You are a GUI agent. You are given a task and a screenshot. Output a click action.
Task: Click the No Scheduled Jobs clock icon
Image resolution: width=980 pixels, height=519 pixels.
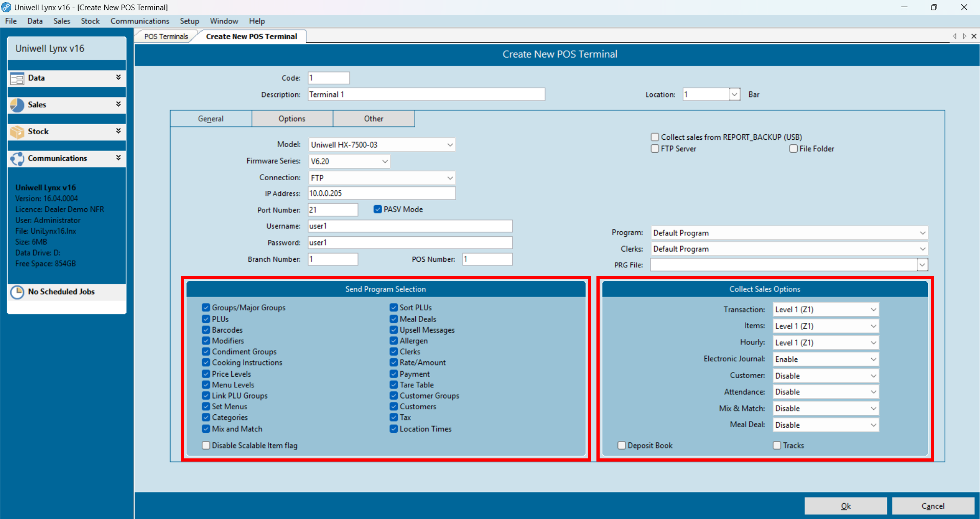coord(17,292)
